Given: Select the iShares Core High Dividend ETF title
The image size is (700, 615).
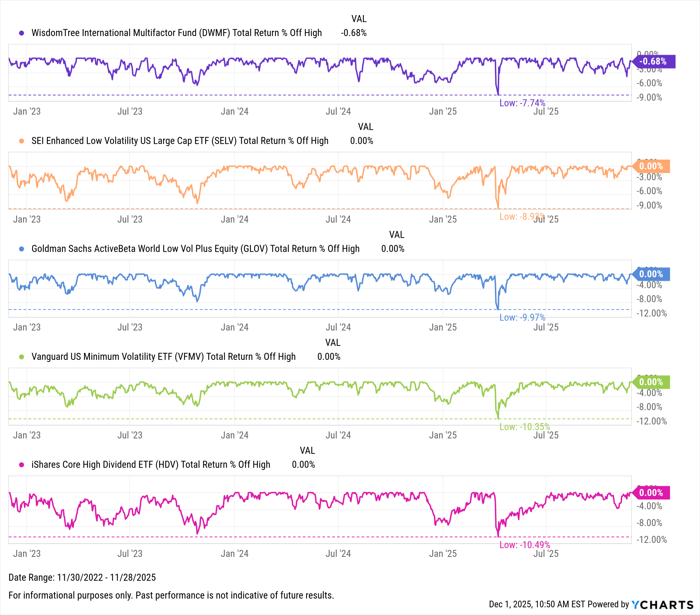Looking at the screenshot, I should pyautogui.click(x=150, y=465).
